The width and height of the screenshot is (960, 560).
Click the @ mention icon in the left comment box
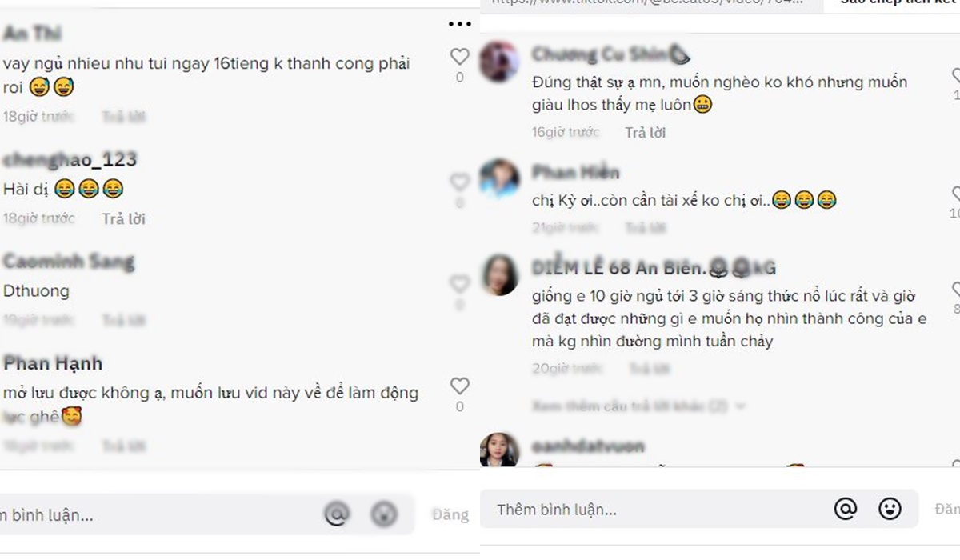click(x=337, y=514)
